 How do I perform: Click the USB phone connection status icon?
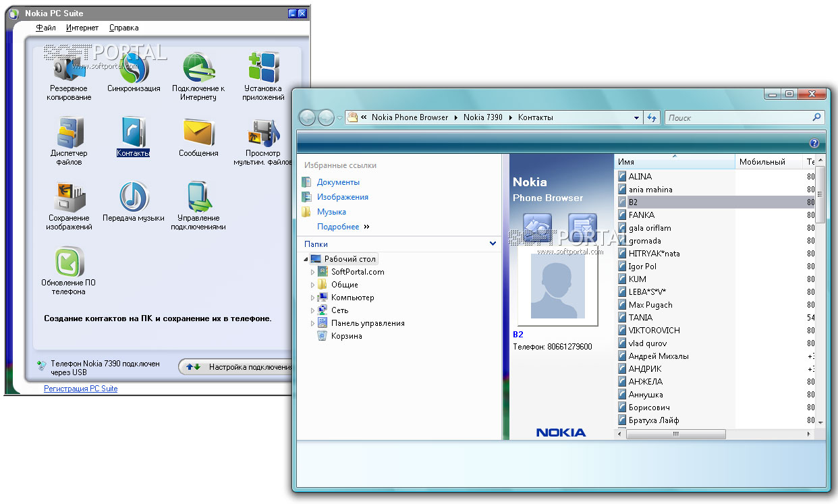[42, 366]
